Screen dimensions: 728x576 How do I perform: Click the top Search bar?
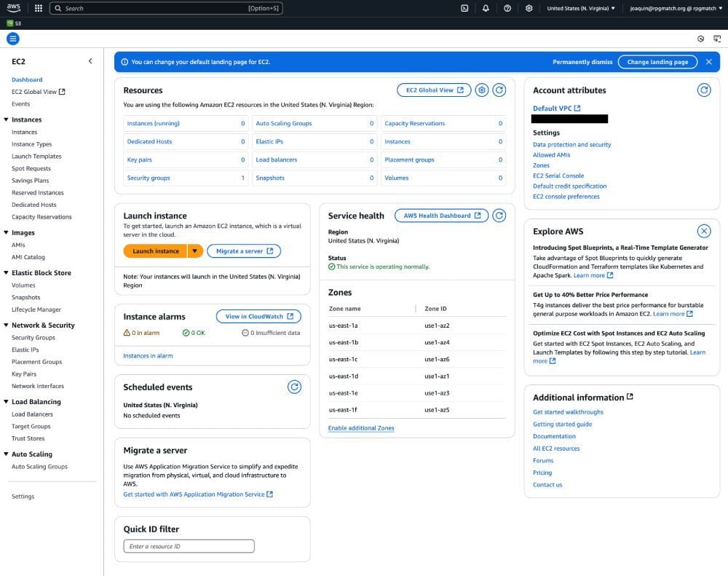pyautogui.click(x=166, y=8)
